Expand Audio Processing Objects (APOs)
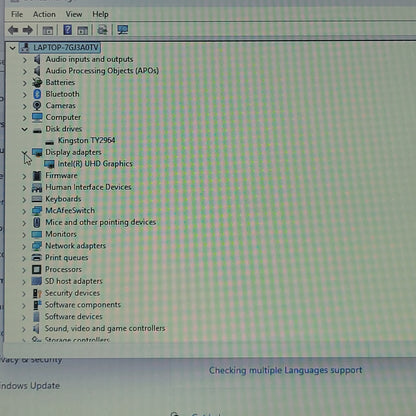This screenshot has width=416, height=416. (x=25, y=71)
